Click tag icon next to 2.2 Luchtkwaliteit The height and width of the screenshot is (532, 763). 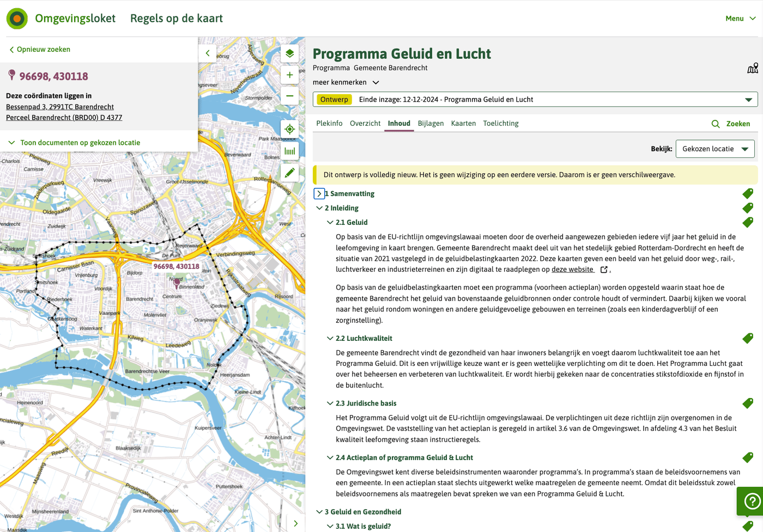click(x=748, y=338)
